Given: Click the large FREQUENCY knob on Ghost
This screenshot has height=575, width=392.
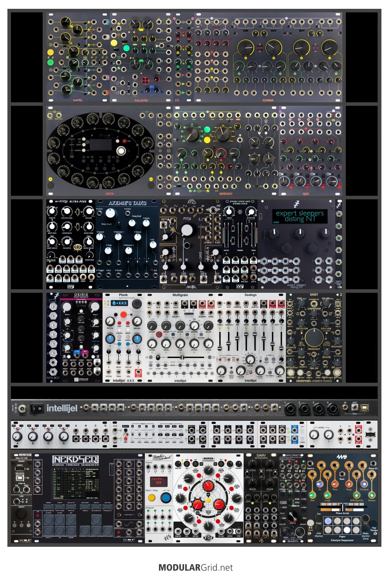Looking at the screenshot, I should (x=314, y=338).
